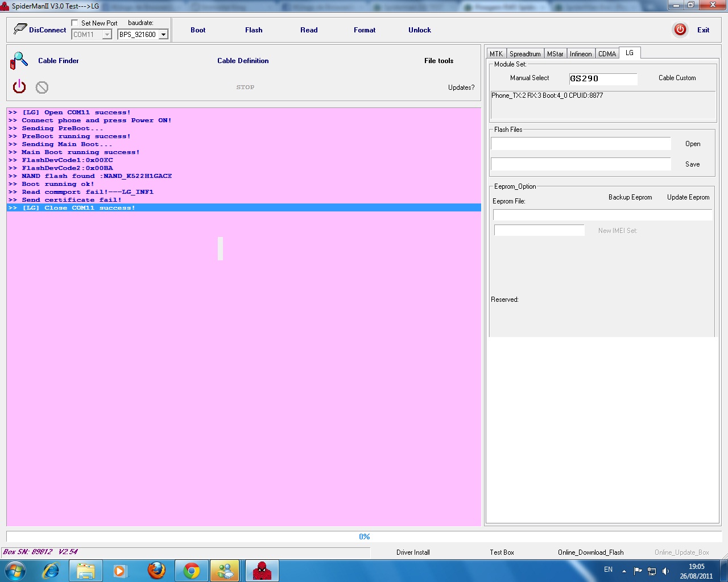Open the media player taskbar icon
728x582 pixels.
pos(120,571)
